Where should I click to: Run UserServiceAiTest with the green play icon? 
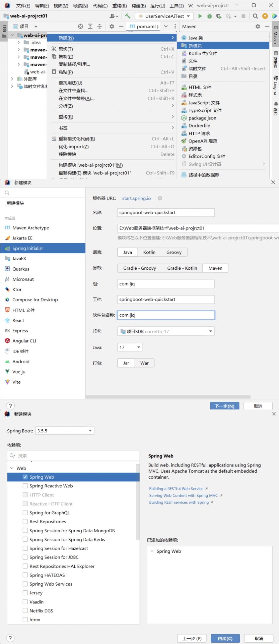click(200, 16)
